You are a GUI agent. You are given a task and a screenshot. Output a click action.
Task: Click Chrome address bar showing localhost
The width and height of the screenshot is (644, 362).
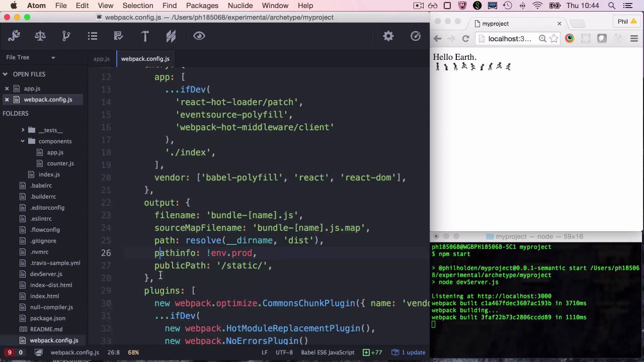click(x=509, y=39)
